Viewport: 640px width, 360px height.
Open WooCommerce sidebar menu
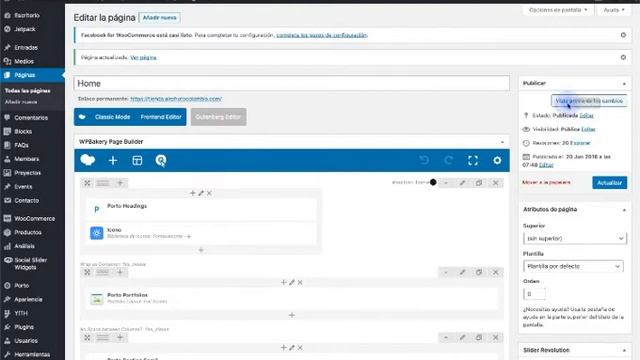[x=34, y=219]
